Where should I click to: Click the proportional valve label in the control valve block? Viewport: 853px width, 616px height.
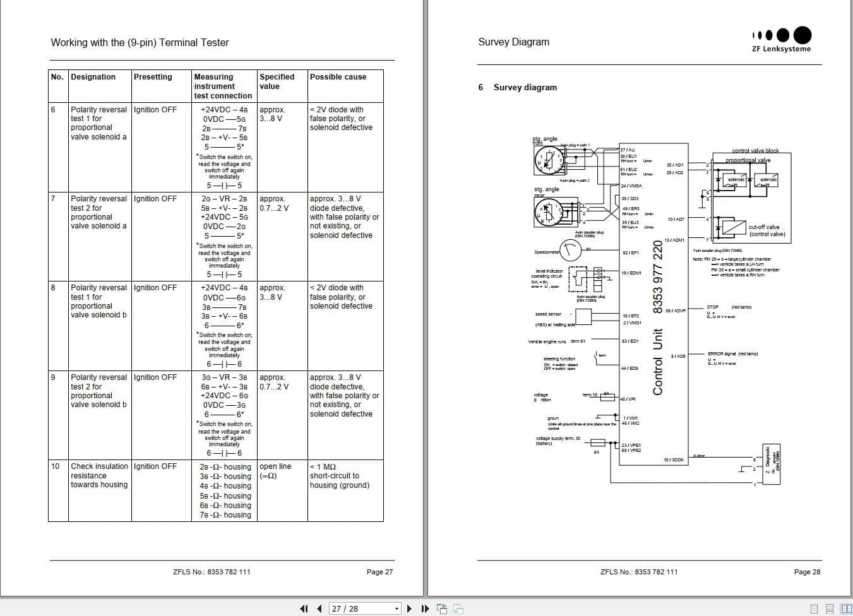point(747,160)
